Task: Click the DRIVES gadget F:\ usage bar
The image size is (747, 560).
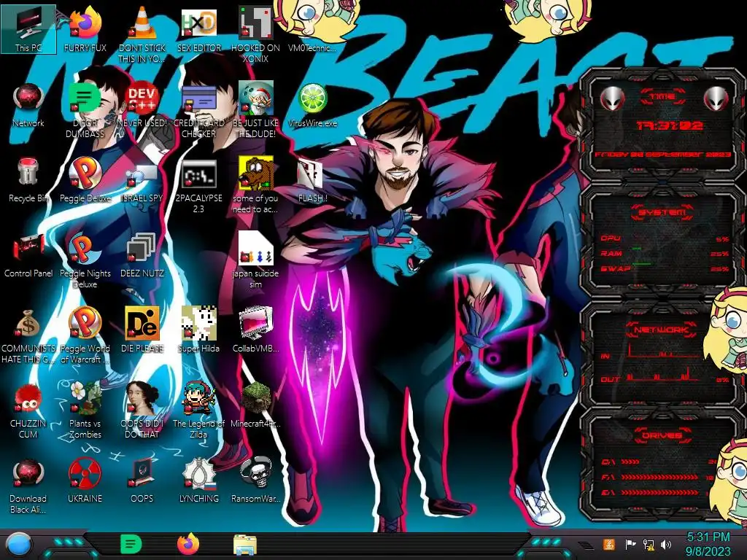Action: click(x=659, y=477)
